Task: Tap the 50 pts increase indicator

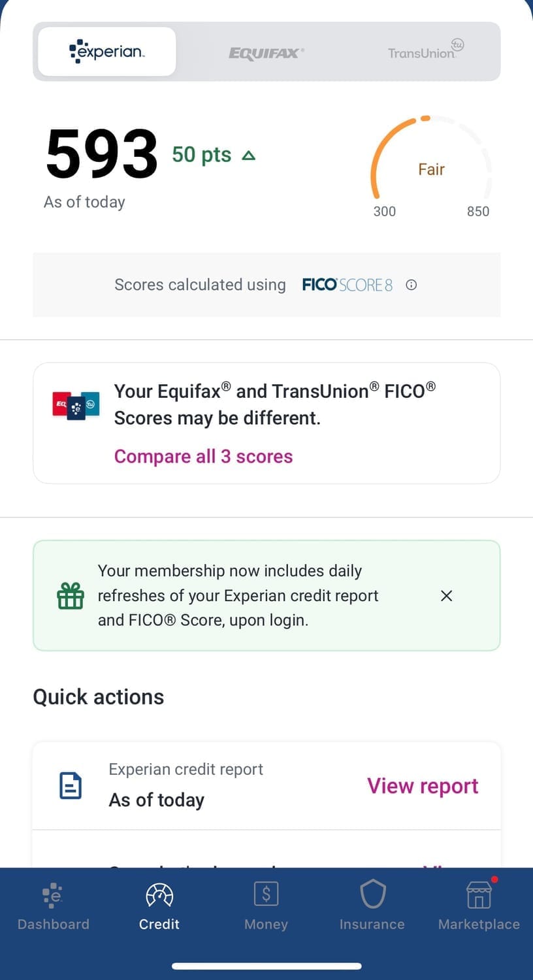Action: (x=214, y=155)
